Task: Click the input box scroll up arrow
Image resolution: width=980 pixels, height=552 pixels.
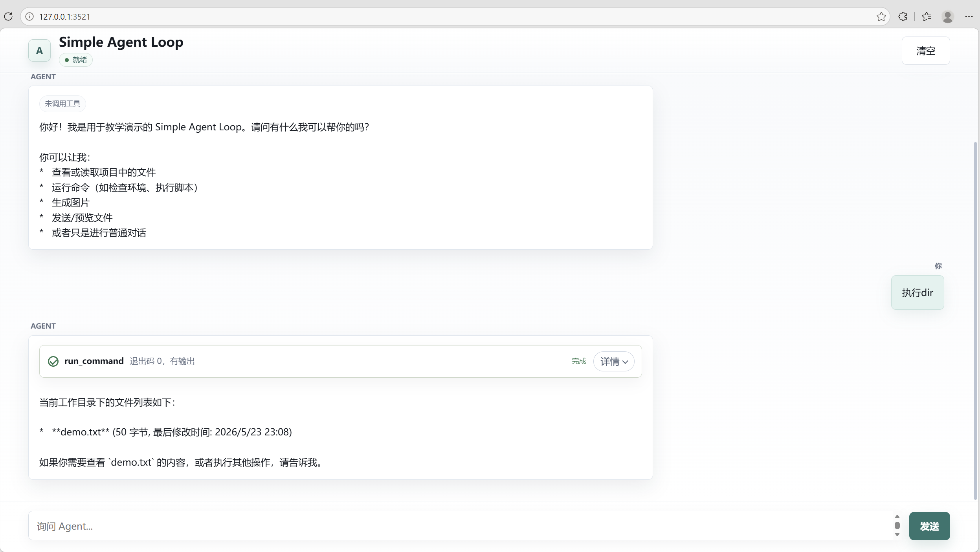Action: (897, 517)
